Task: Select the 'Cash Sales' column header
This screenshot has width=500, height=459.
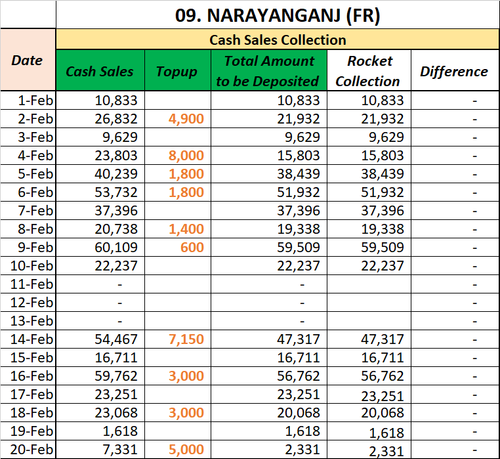Action: click(100, 70)
